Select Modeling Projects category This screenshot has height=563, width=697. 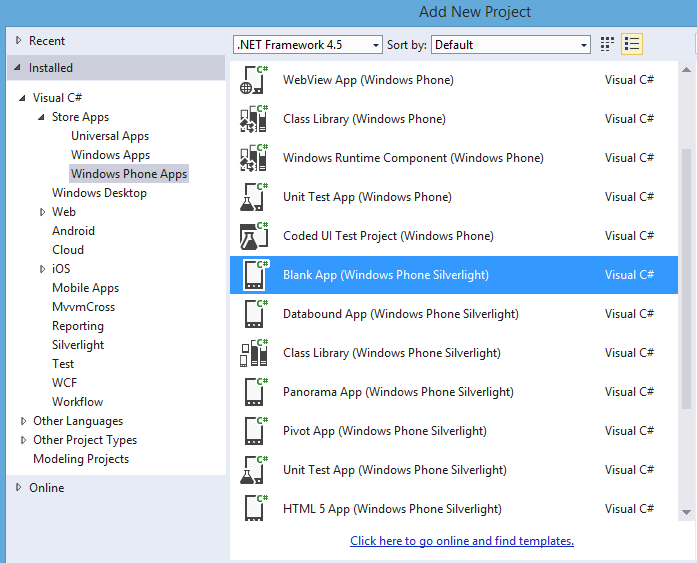81,459
